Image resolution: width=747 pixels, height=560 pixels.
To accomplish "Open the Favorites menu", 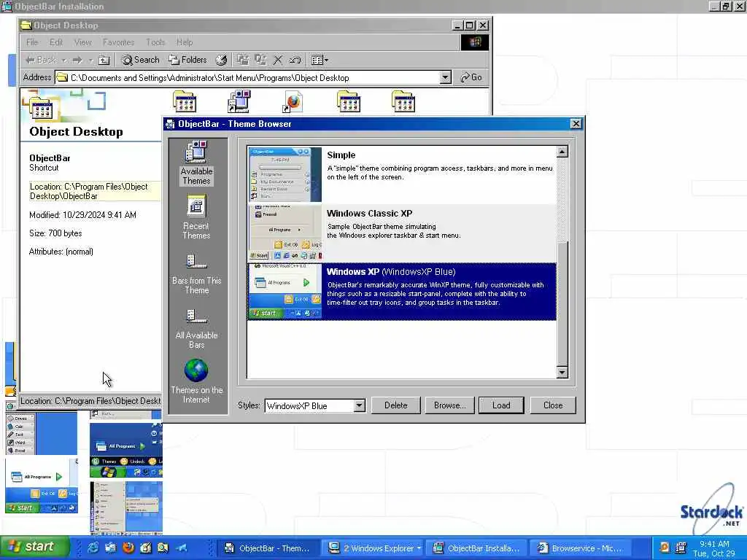I will (119, 42).
